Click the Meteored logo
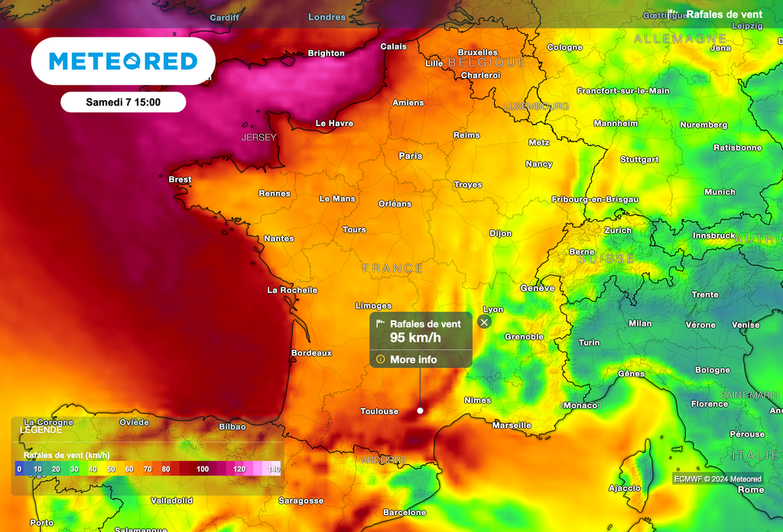The height and width of the screenshot is (532, 783). click(123, 61)
